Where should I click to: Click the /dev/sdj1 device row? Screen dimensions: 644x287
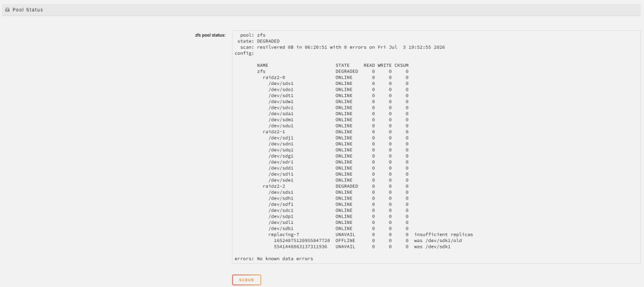(339, 138)
